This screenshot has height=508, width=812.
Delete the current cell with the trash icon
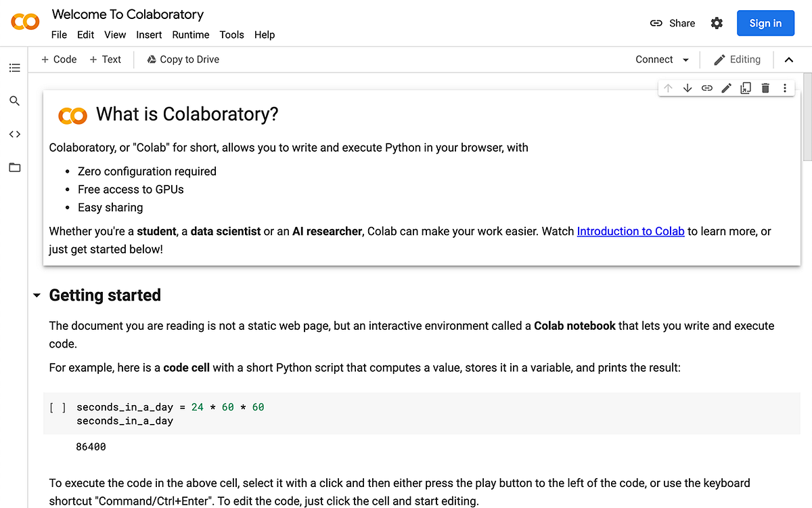click(x=765, y=87)
